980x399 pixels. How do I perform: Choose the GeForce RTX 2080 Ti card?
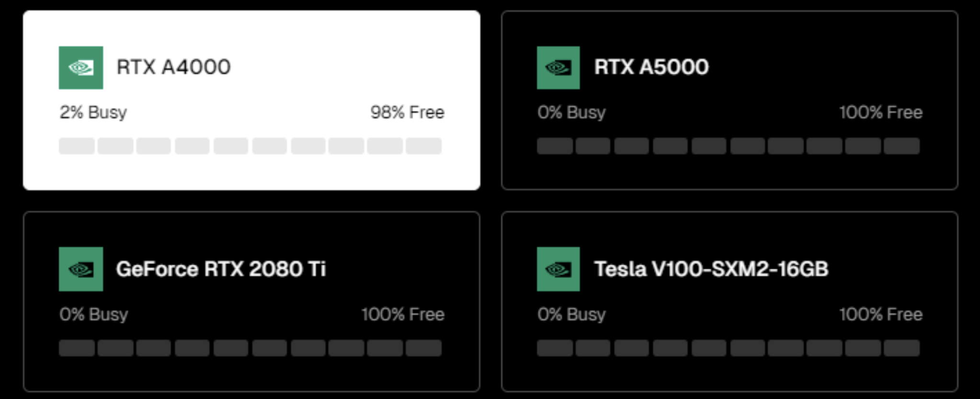point(251,301)
